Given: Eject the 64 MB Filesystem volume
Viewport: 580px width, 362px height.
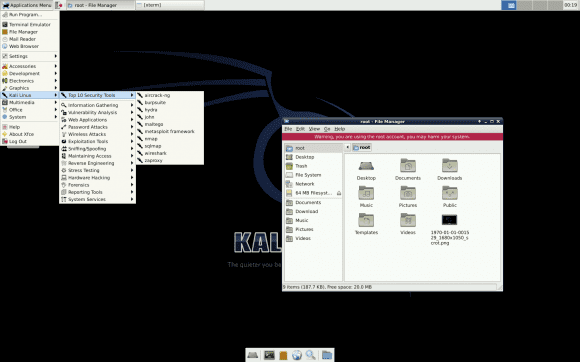Looking at the screenshot, I should pos(339,193).
